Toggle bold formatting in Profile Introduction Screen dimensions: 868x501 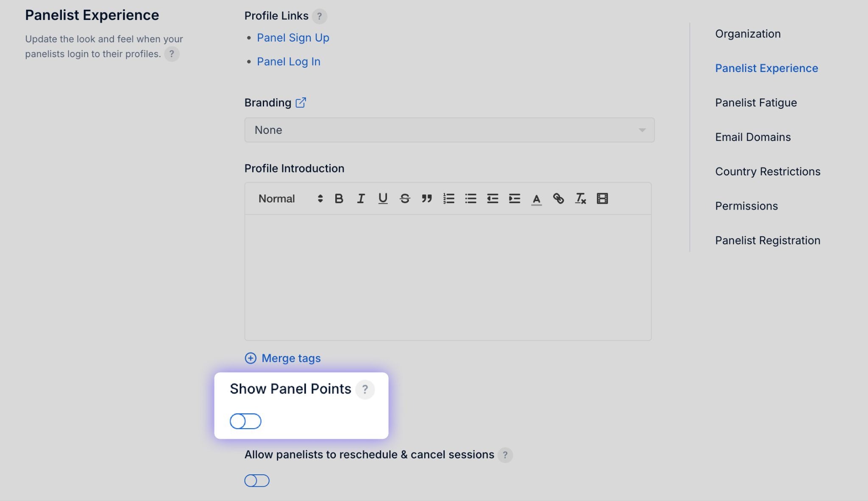(339, 199)
